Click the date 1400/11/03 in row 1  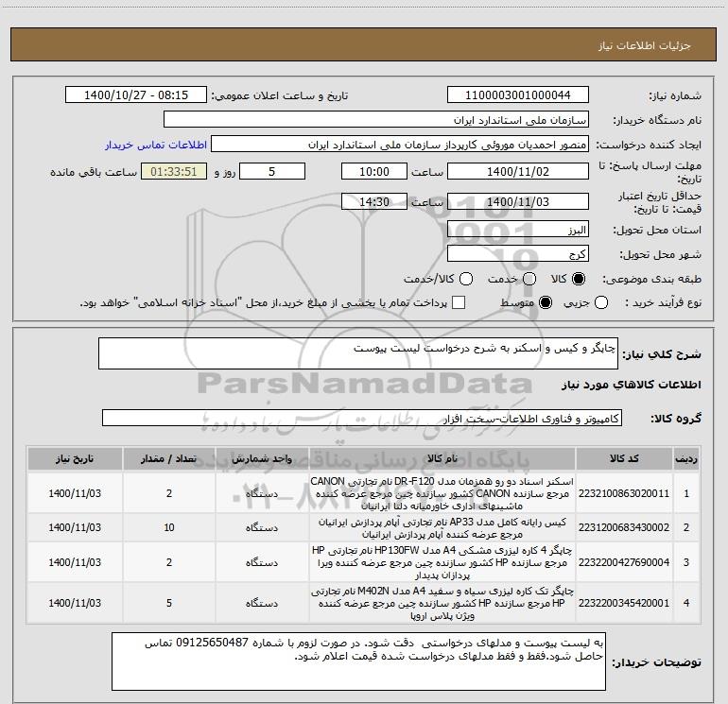coord(75,493)
